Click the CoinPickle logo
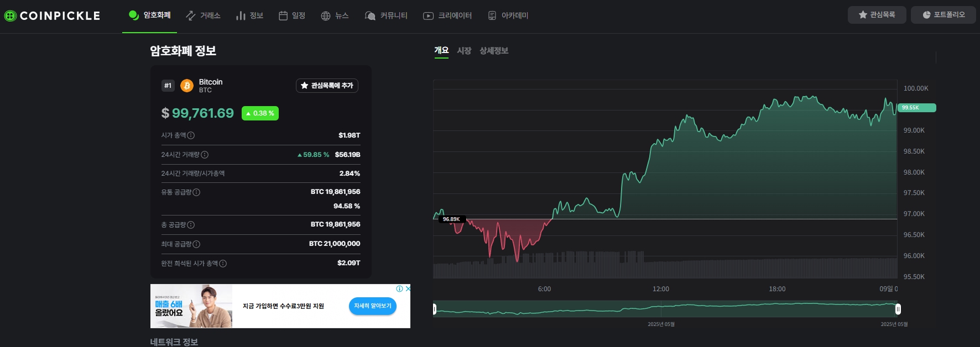Viewport: 980px width, 347px height. click(53, 16)
